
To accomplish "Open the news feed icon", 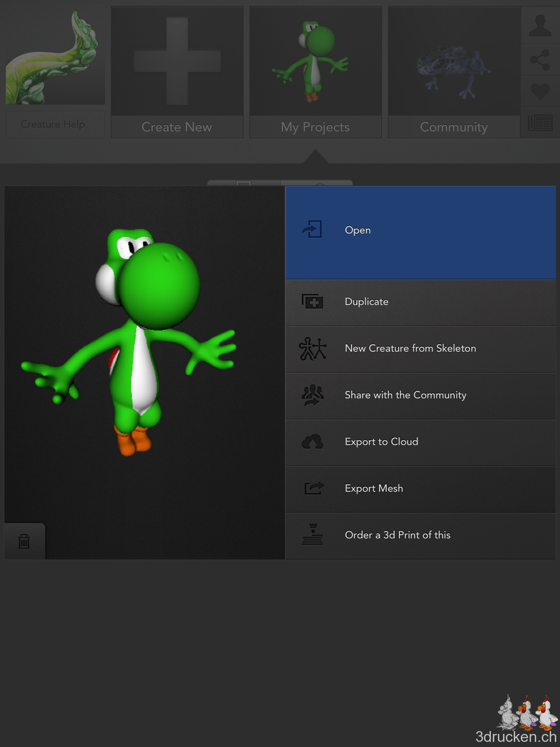I will pos(539,123).
